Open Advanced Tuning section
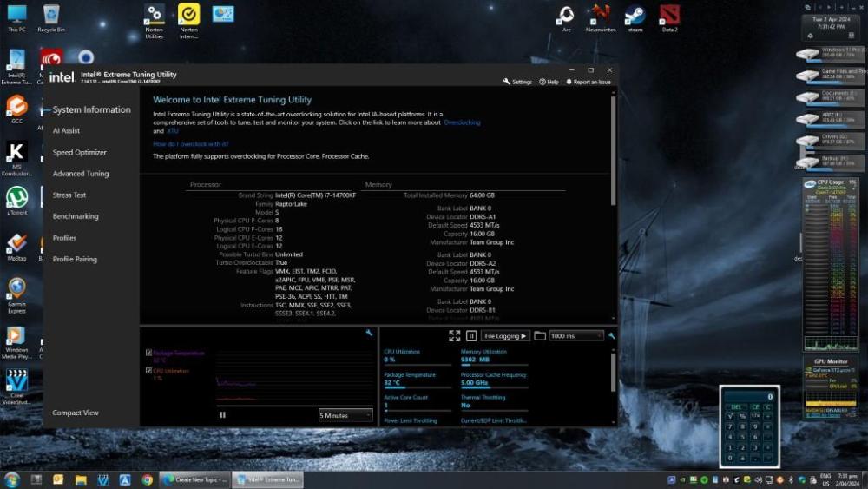 (x=81, y=174)
